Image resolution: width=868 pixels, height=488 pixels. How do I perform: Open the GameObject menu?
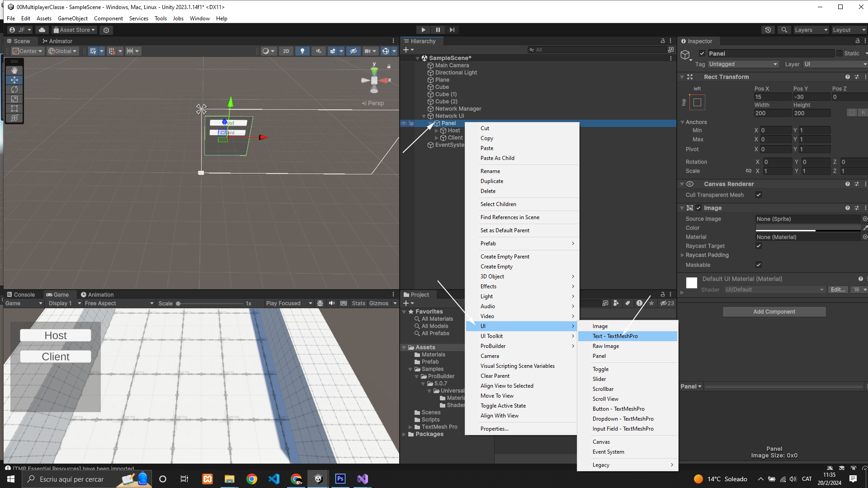[x=72, y=19]
